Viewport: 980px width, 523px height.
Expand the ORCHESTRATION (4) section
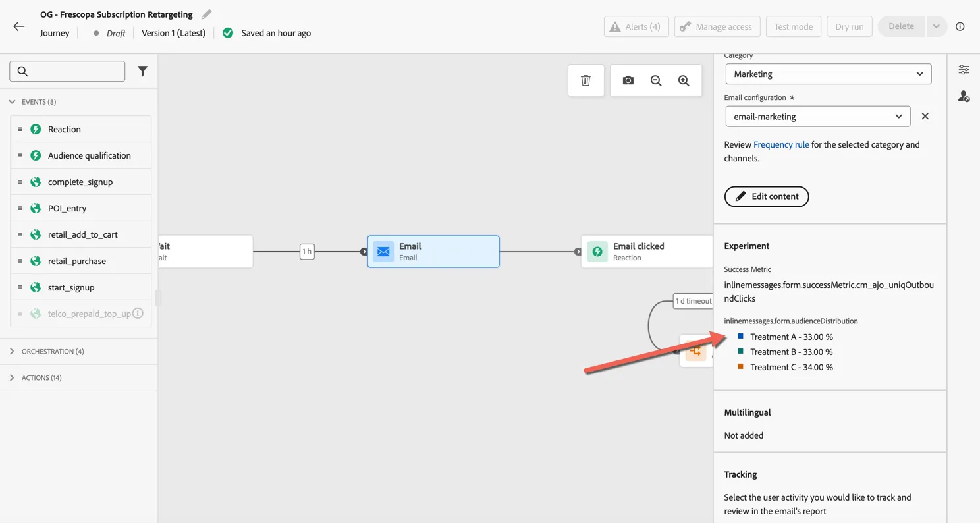pyautogui.click(x=12, y=351)
